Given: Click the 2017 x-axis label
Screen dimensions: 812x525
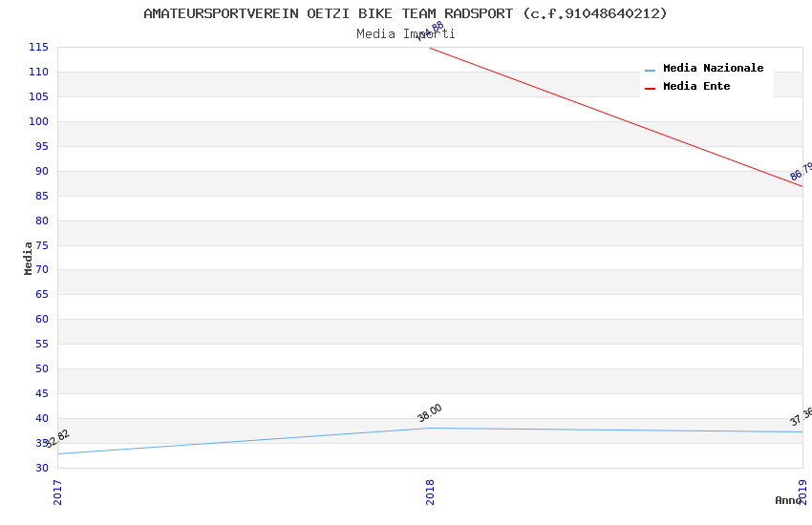Looking at the screenshot, I should pos(57,493).
